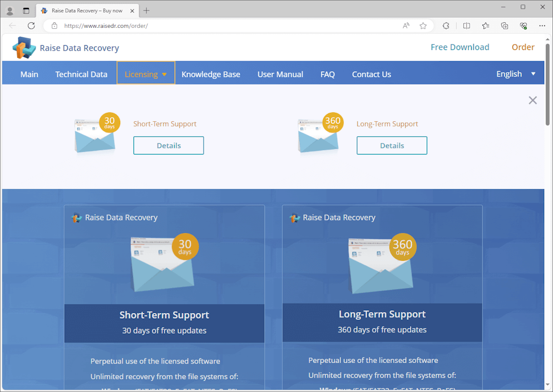
Task: Click the browser back arrow
Action: click(x=13, y=26)
